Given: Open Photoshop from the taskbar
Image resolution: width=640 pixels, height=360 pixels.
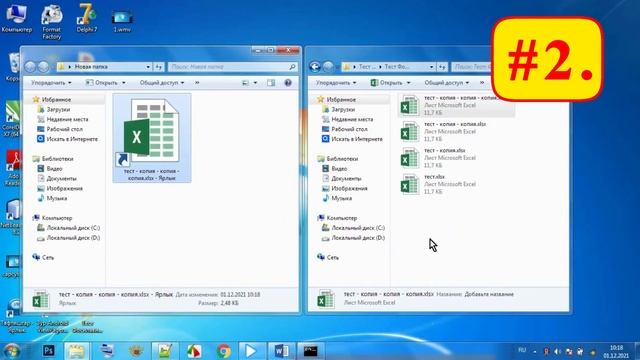Looking at the screenshot, I should pos(49,351).
